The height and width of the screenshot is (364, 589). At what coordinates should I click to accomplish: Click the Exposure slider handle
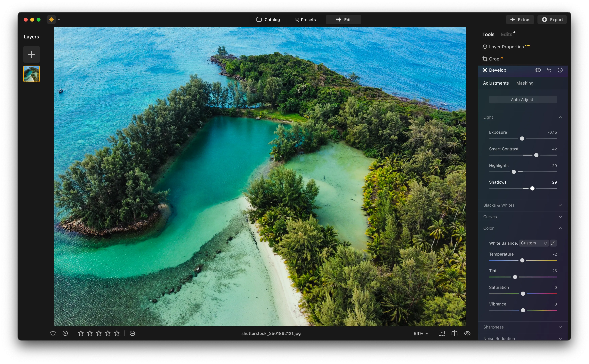pyautogui.click(x=522, y=138)
